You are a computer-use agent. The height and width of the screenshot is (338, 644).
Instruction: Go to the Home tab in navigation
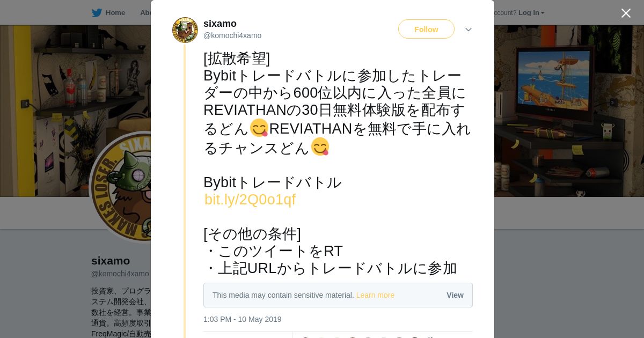coord(109,12)
